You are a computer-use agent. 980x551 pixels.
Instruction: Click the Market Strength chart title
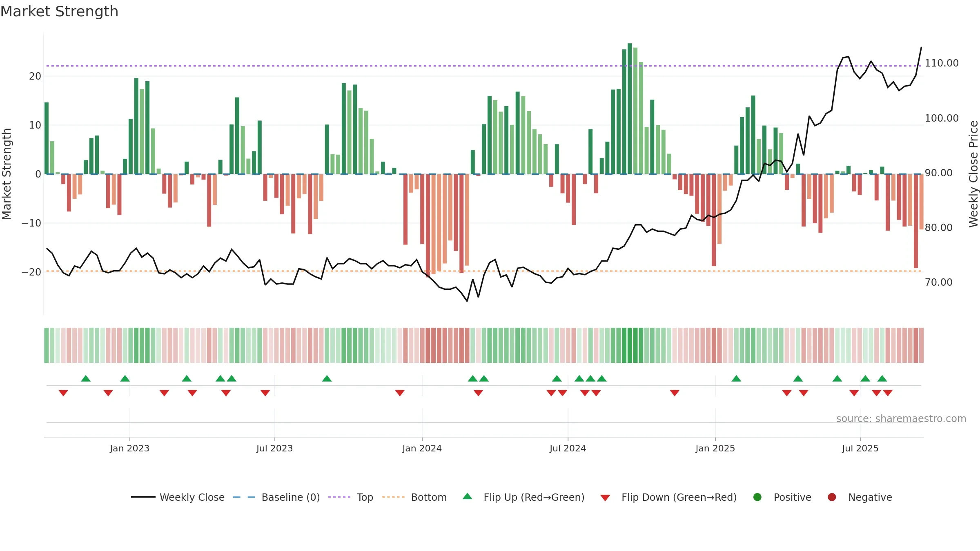coord(59,11)
